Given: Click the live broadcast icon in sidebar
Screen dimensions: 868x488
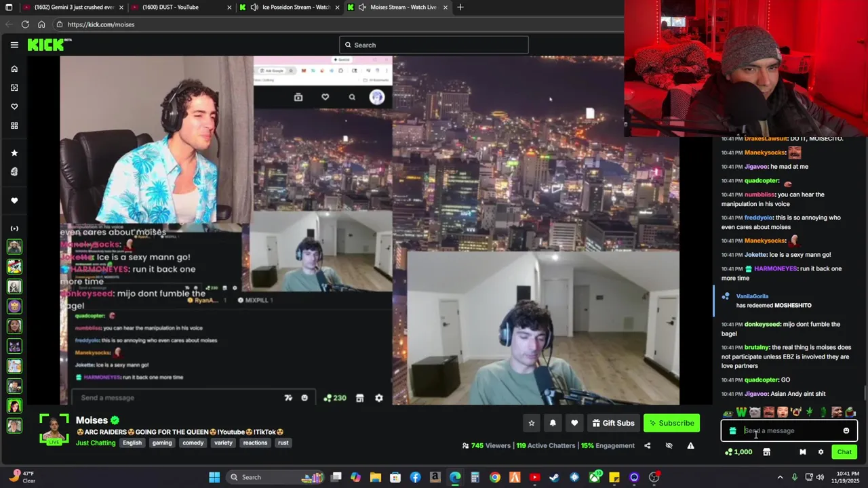Looking at the screenshot, I should [14, 228].
